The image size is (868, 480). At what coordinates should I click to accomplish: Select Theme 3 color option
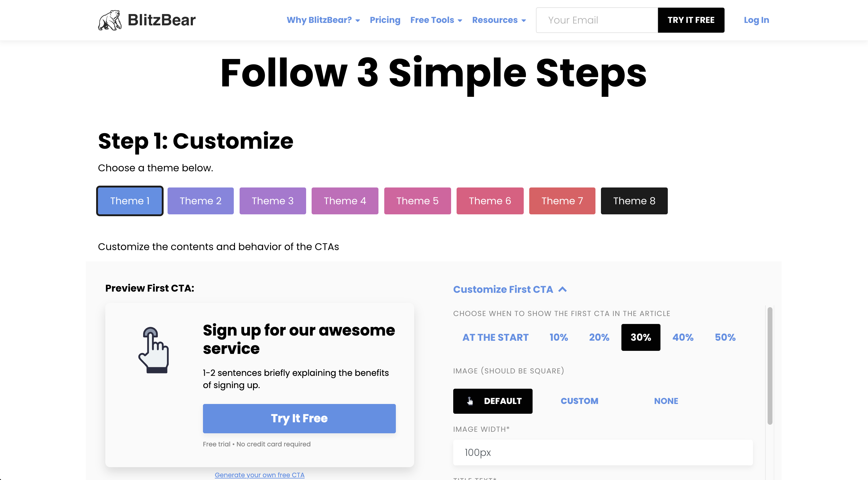point(273,200)
